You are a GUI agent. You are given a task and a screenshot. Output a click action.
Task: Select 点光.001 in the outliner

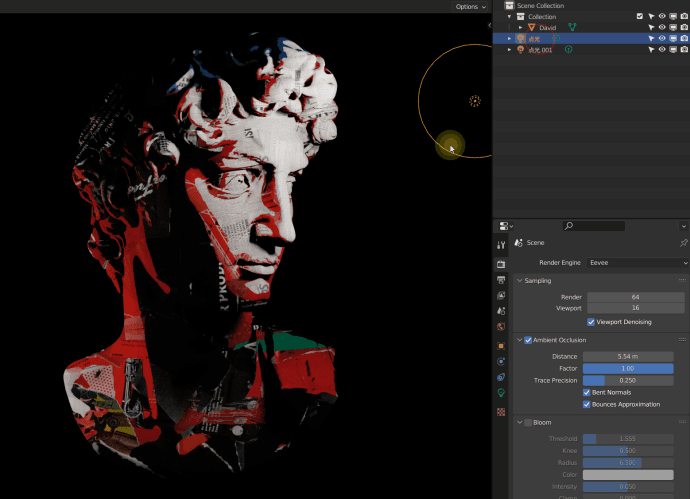[540, 50]
